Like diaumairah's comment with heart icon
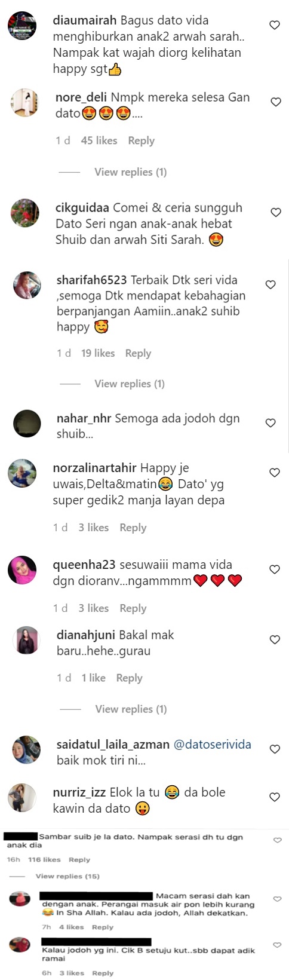Image resolution: width=289 pixels, height=980 pixels. click(275, 25)
